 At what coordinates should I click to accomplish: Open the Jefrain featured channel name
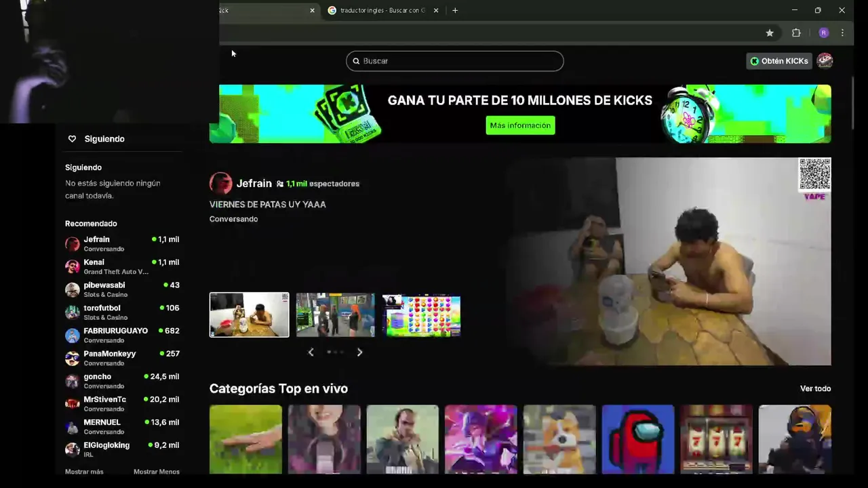point(254,184)
